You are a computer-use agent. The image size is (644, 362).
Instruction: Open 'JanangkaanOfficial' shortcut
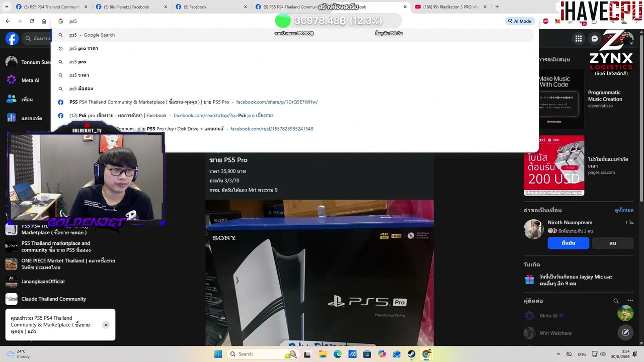(x=60, y=282)
